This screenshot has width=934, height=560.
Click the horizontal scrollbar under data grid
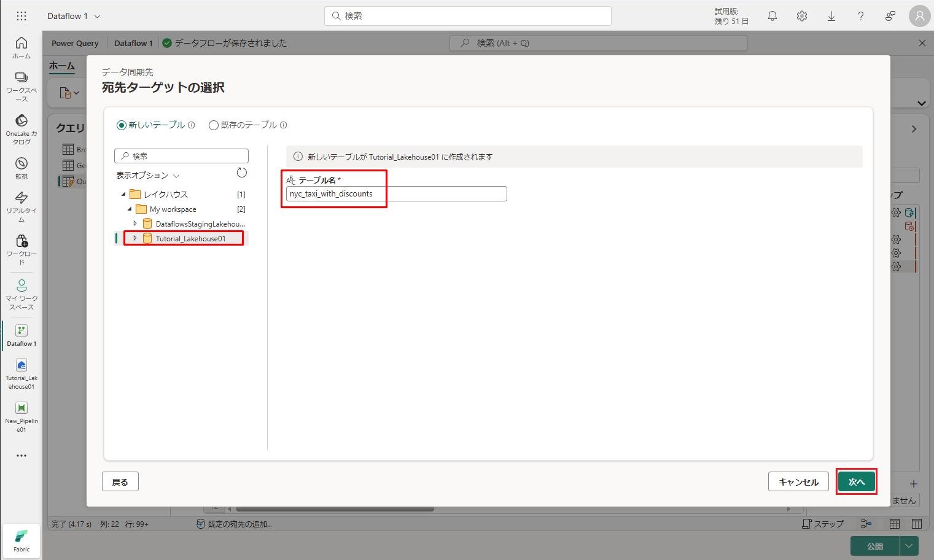click(x=335, y=509)
